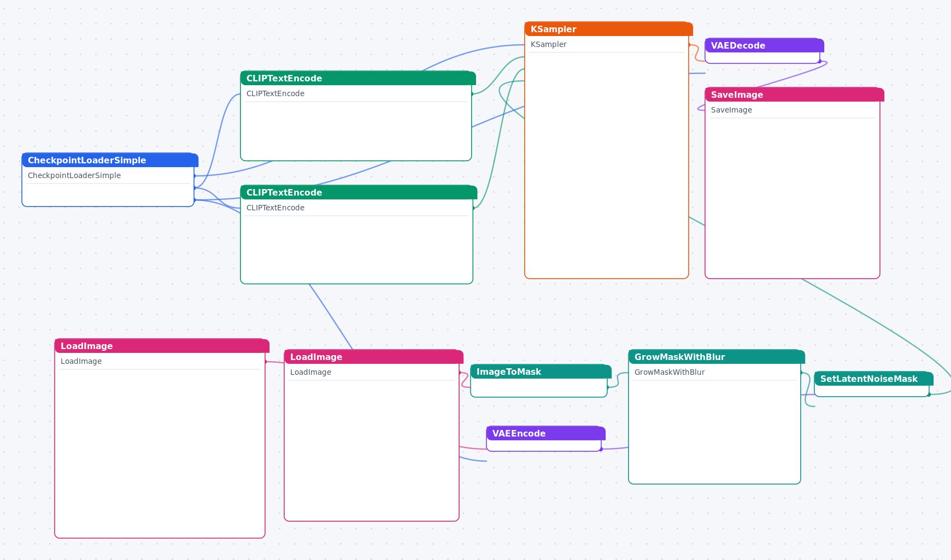Screen dimensions: 951x560
Task: Select the VAEEncode node title bar
Action: click(545, 433)
